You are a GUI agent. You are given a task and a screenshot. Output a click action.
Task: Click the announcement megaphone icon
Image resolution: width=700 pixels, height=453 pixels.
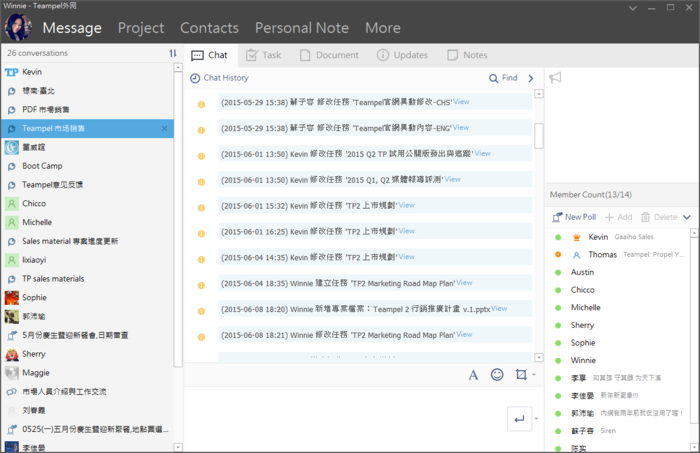[x=555, y=78]
